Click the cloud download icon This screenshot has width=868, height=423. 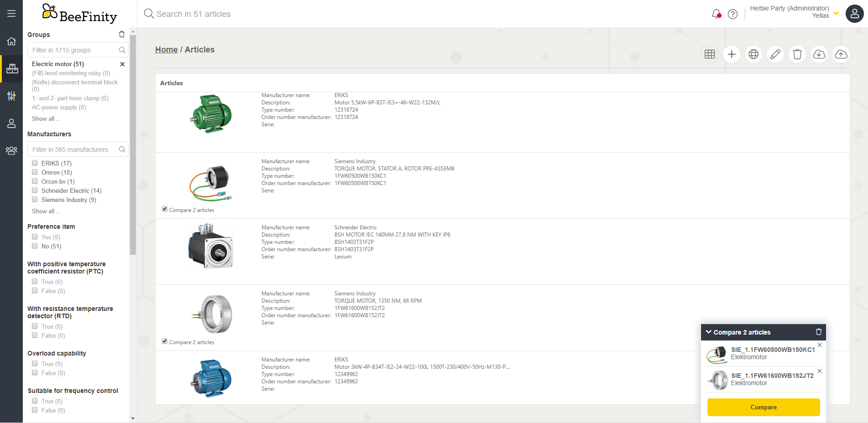click(819, 54)
